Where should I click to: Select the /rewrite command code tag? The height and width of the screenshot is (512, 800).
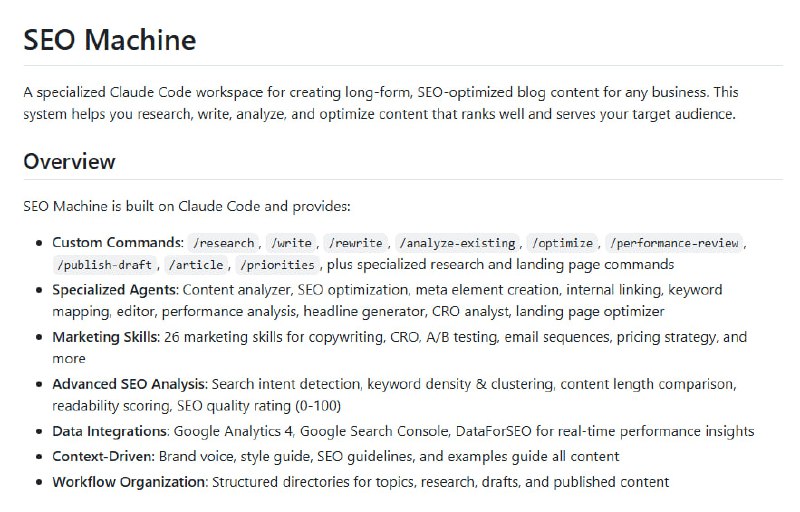[x=357, y=243]
